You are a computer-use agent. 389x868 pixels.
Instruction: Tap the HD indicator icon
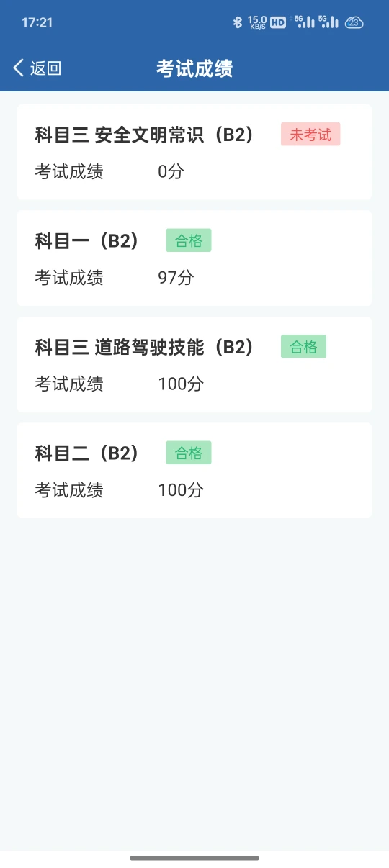click(278, 22)
